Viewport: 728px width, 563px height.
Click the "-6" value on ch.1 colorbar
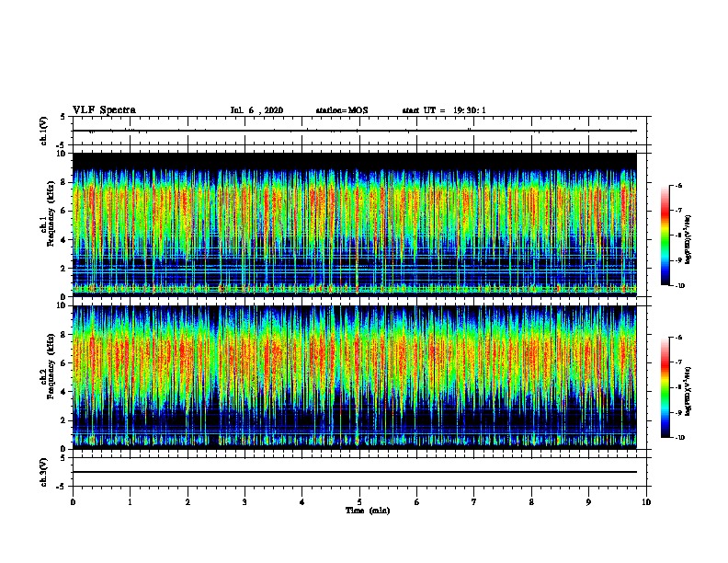pos(678,186)
